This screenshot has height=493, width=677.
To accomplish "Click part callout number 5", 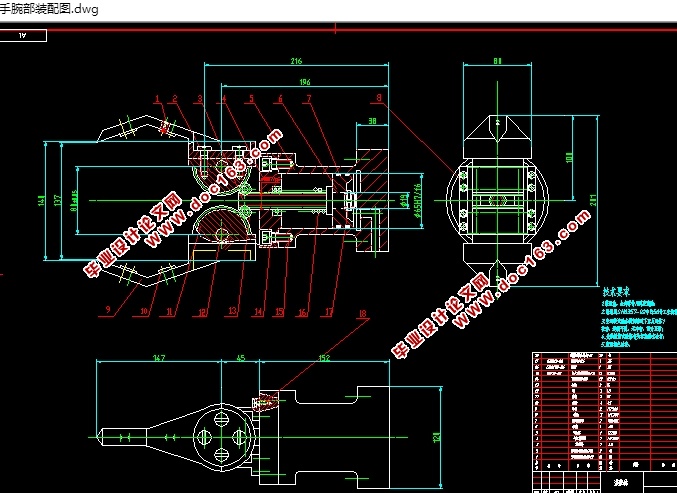I will 252,99.
